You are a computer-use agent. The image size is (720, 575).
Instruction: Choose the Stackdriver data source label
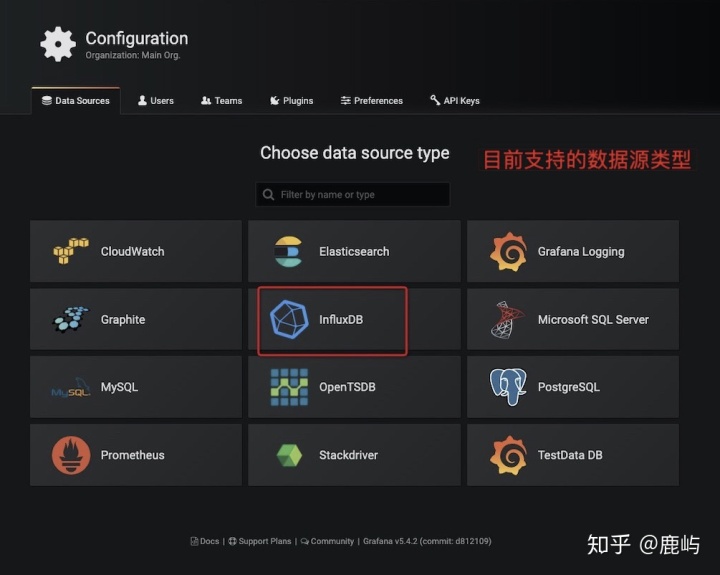point(349,455)
